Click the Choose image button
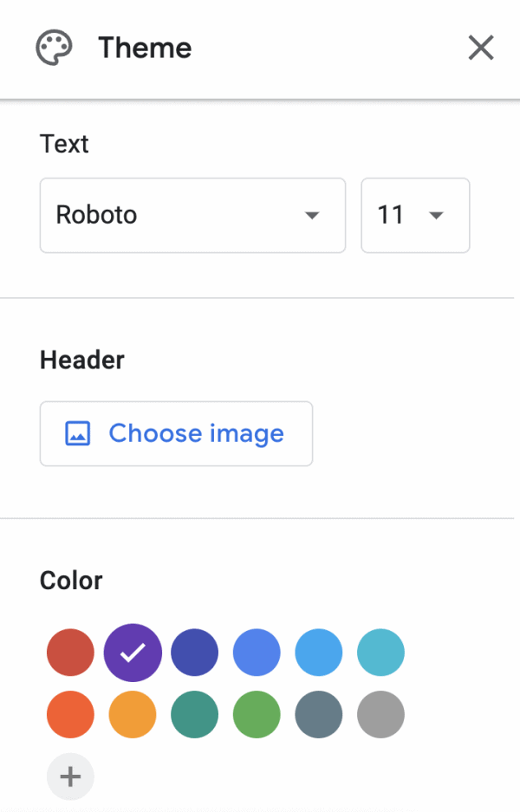 pos(176,433)
